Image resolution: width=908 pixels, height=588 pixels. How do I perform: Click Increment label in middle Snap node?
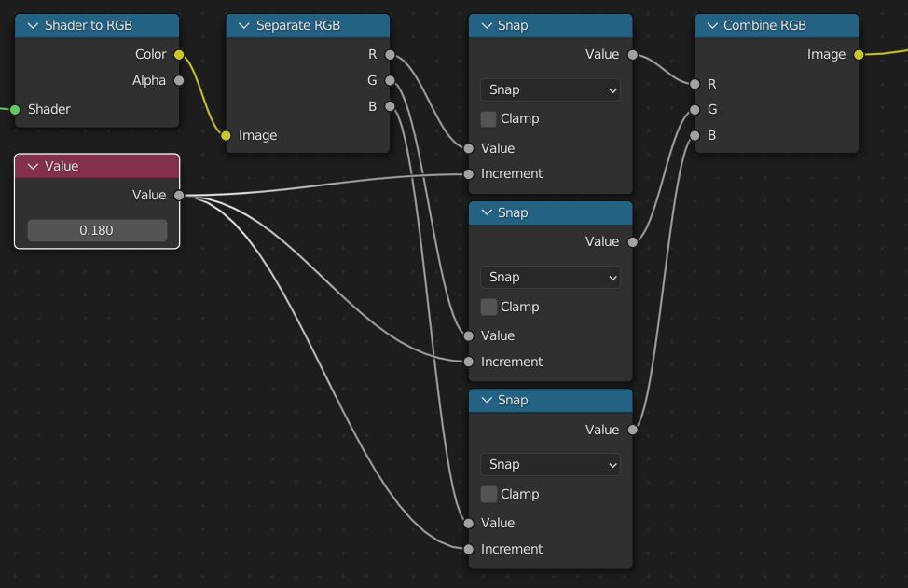(512, 362)
